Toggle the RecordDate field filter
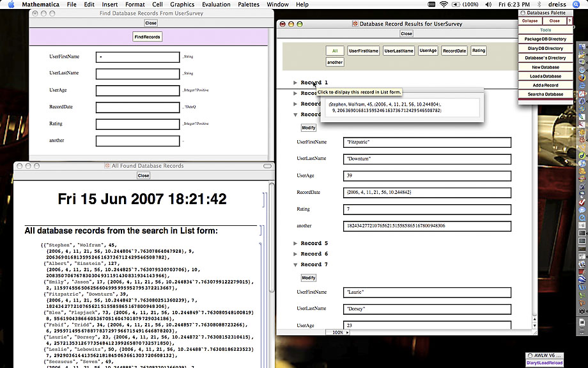588x368 pixels. pos(454,51)
